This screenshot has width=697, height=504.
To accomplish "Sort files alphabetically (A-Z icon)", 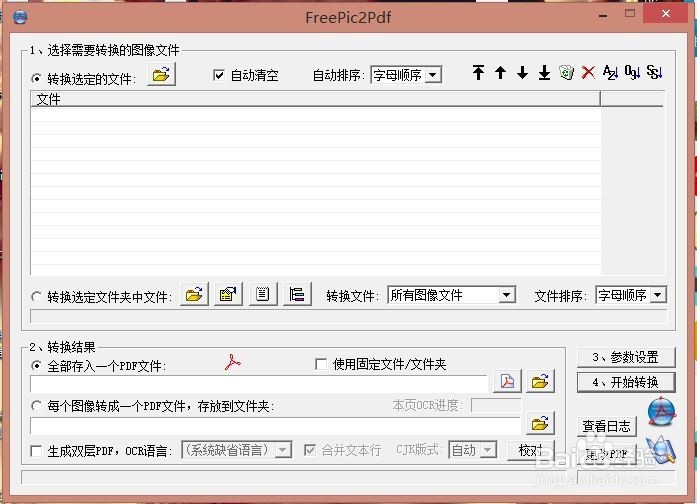I will pos(610,72).
